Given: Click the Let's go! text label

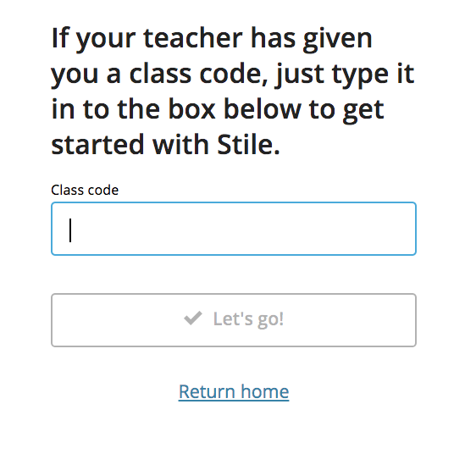Looking at the screenshot, I should (x=248, y=319).
